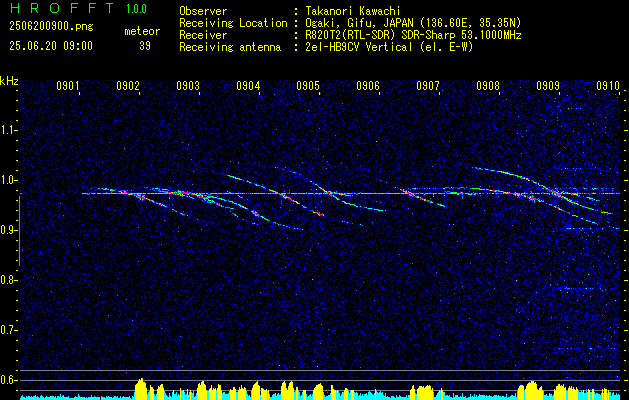Click the 0903 time marker
The height and width of the screenshot is (400, 629).
(188, 86)
